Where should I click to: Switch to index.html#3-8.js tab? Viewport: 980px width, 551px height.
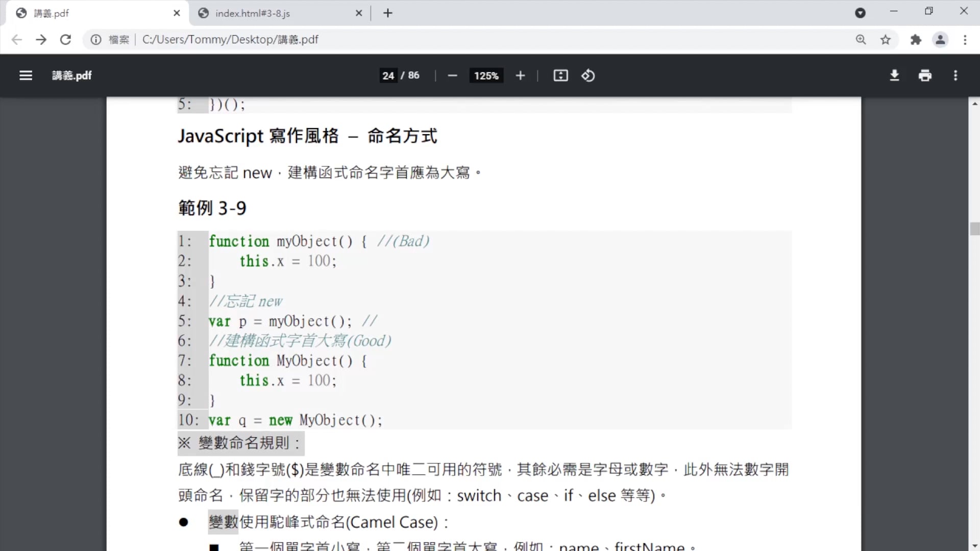[x=252, y=13]
